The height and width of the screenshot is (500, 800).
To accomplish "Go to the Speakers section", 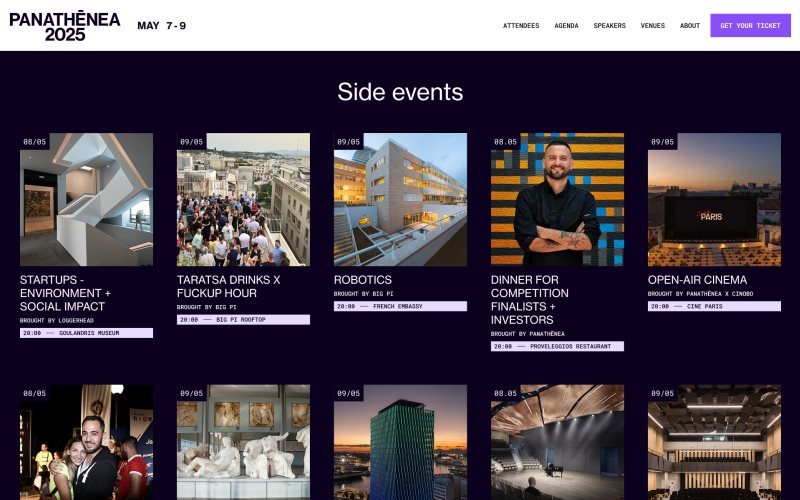I will (x=609, y=26).
